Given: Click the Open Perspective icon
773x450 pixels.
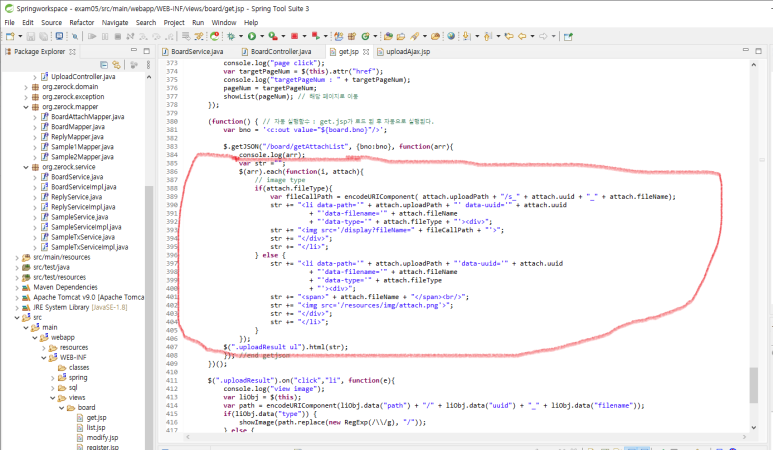Looking at the screenshot, I should tap(568, 36).
